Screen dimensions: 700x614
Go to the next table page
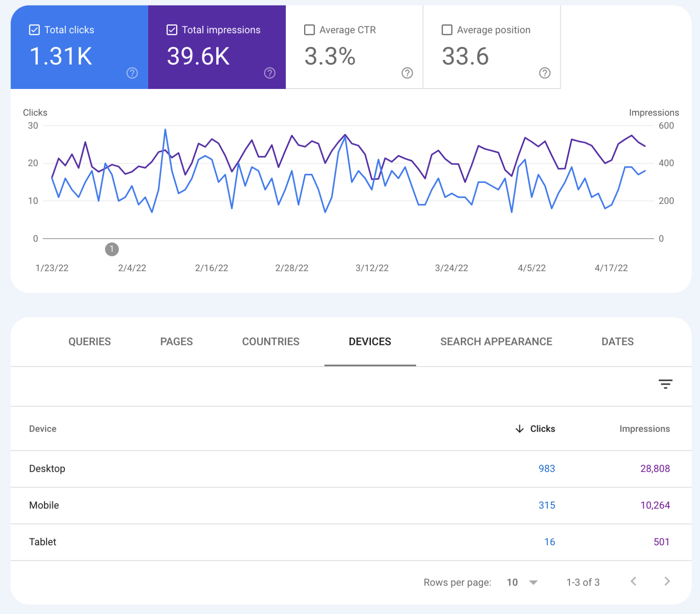(667, 581)
